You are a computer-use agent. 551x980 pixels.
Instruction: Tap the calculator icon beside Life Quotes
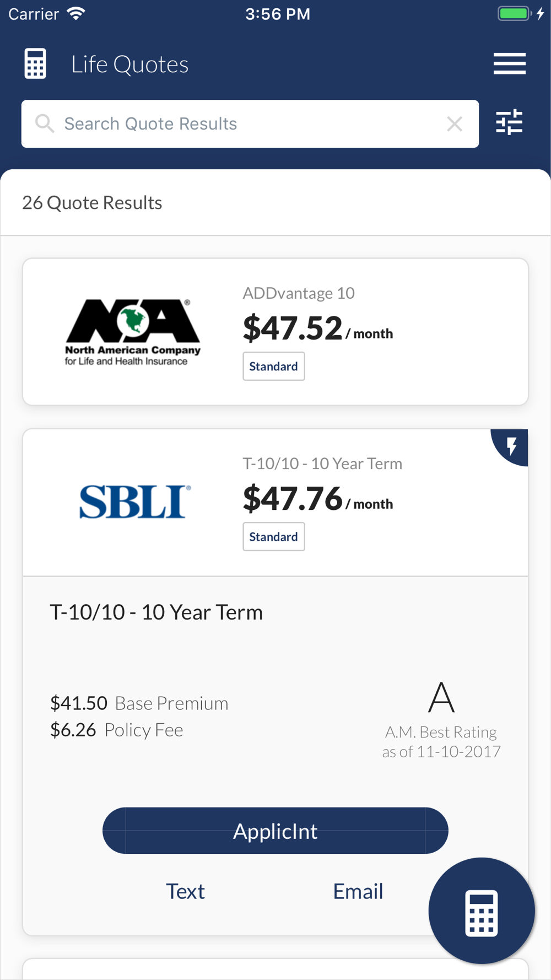pyautogui.click(x=35, y=64)
